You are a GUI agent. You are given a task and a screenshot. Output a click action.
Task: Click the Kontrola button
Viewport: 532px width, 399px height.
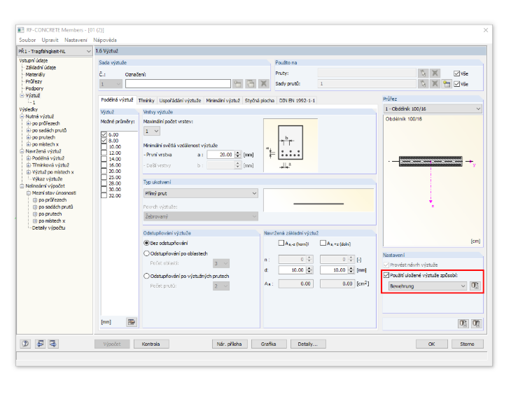(x=150, y=344)
